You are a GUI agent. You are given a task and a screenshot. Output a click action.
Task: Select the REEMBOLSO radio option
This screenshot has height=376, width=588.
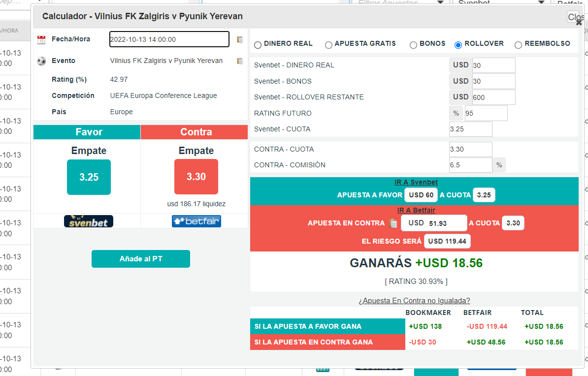tap(518, 45)
